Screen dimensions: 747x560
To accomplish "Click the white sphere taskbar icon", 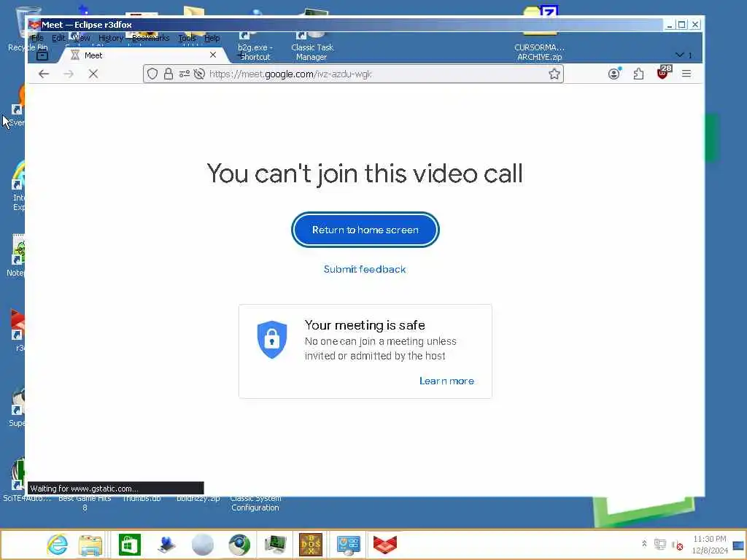I will [203, 544].
